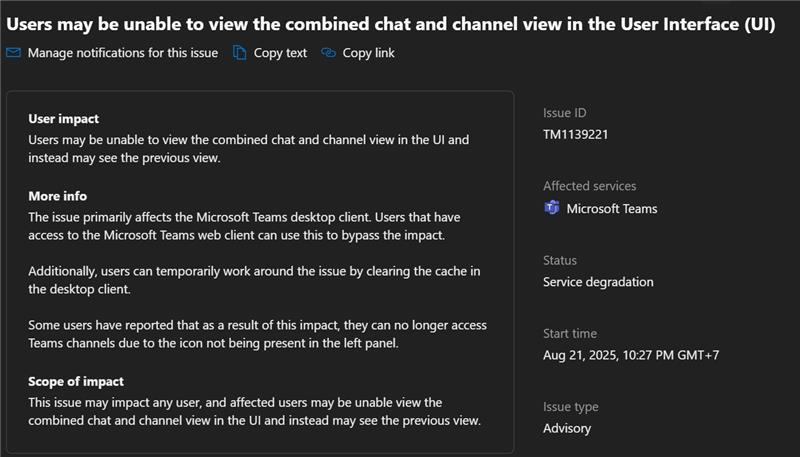Select the Microsoft Teams affected service name
This screenshot has height=457, width=800.
pos(612,208)
